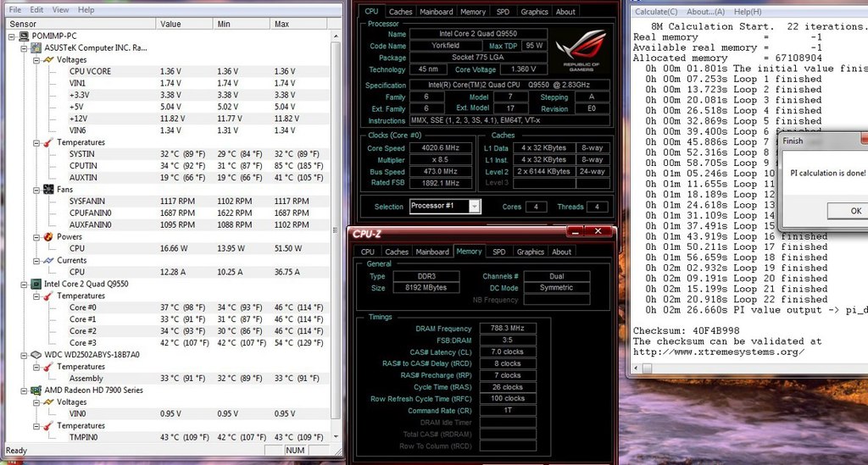Switch to SPD tab in lower CPU-Z window

tap(499, 252)
